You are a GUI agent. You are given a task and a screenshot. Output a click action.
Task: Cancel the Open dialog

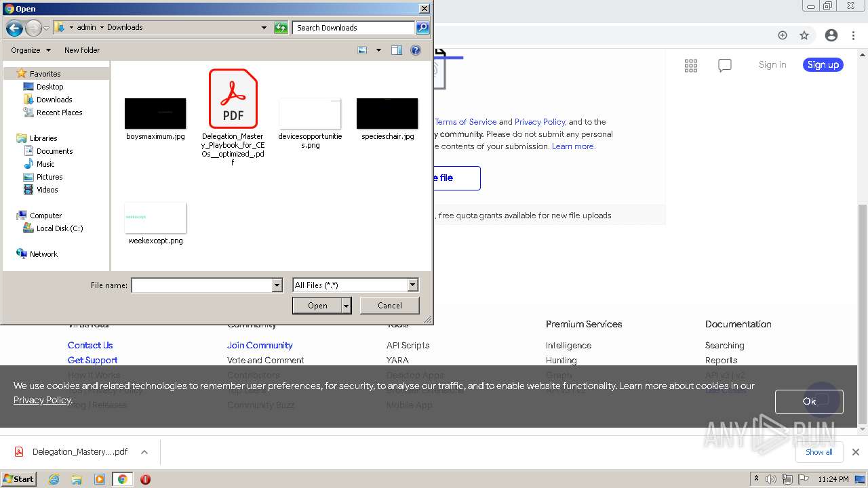[390, 306]
